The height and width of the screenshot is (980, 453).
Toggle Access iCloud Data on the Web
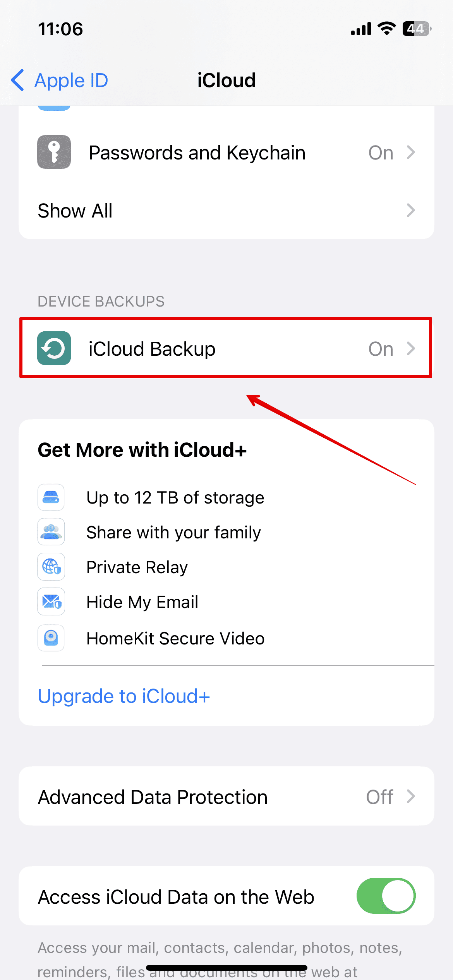(x=386, y=896)
